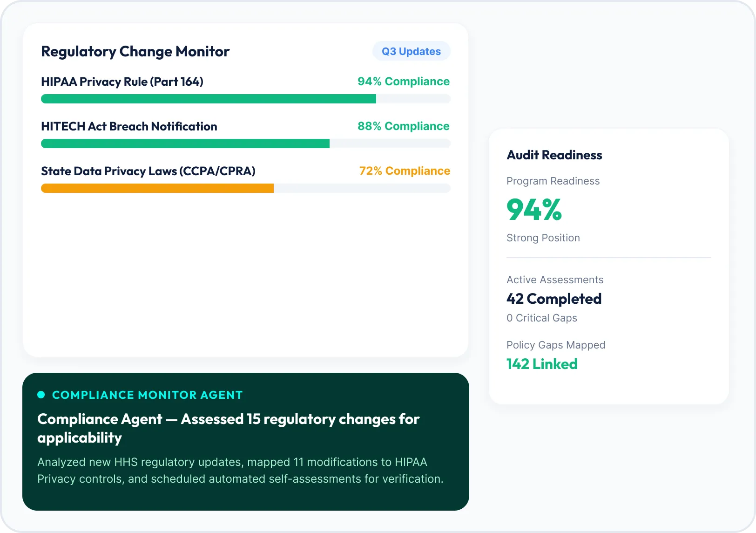Click the 88% Compliance value

click(404, 126)
